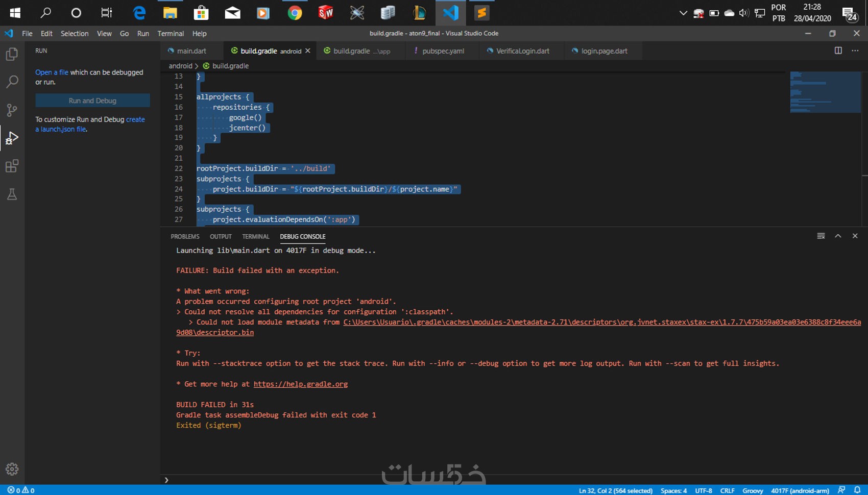Open the help.gradle.org link
Screen dimensions: 868x495
[300, 384]
